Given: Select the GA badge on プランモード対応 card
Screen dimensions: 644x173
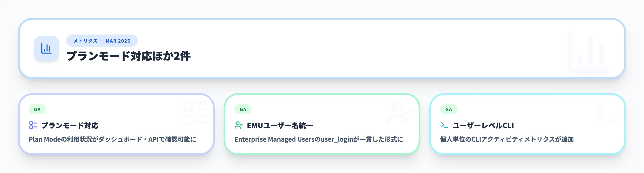Looking at the screenshot, I should tap(37, 109).
